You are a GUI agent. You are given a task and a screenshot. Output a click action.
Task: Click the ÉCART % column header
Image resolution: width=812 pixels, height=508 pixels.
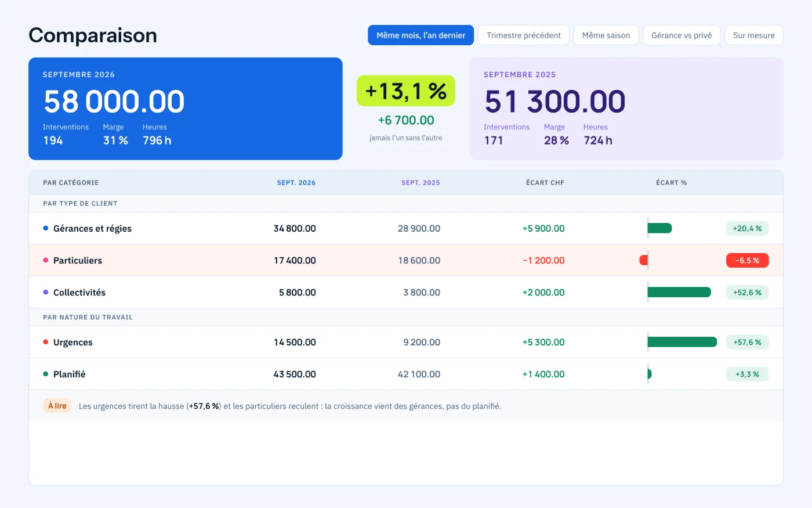point(672,182)
